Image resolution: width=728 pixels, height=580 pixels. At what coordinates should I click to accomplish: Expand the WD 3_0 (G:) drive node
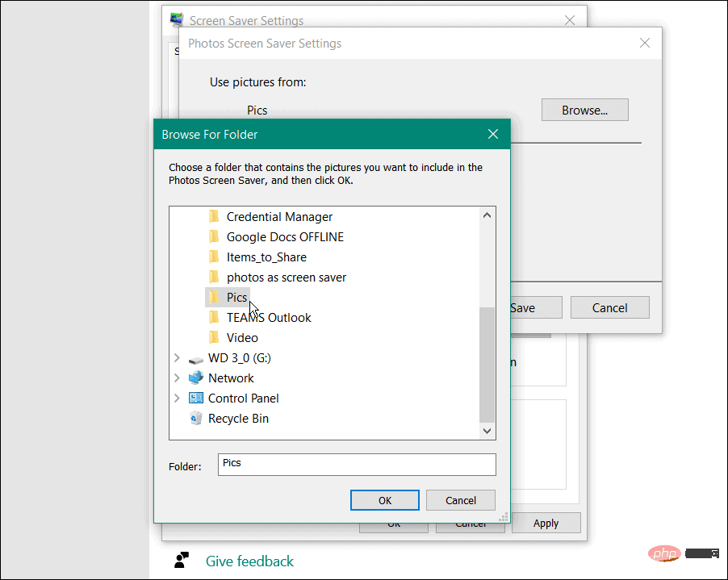(x=177, y=357)
